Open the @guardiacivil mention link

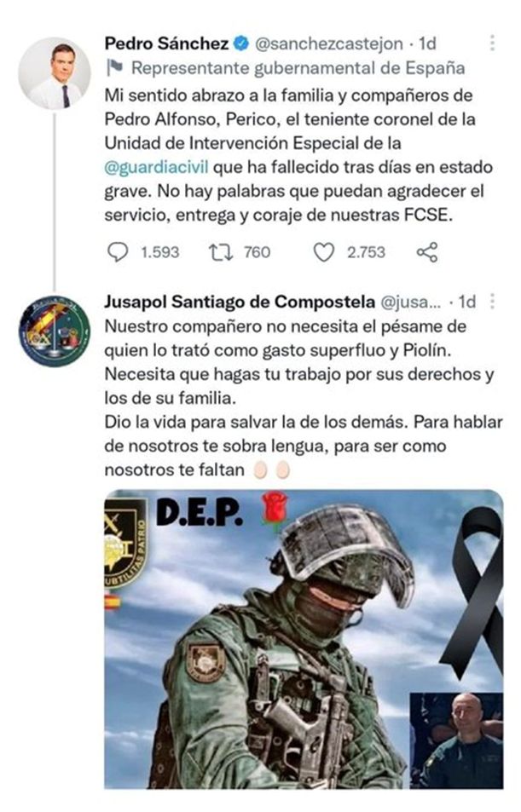(x=157, y=167)
